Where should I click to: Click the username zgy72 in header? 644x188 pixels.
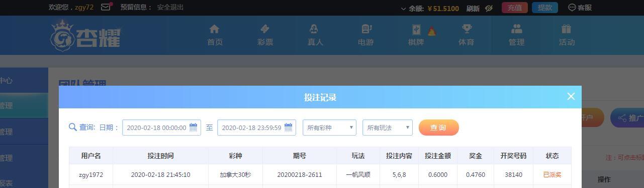point(84,8)
